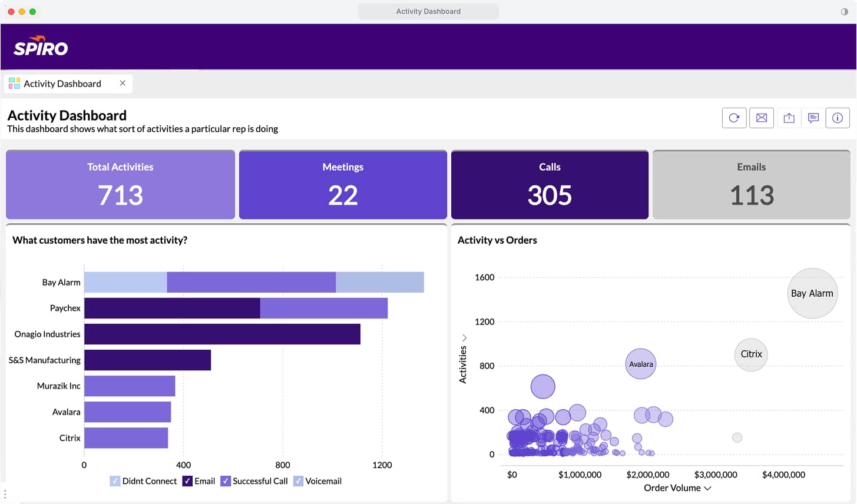Close the Activity Dashboard tab
Viewport: 857px width, 504px height.
[x=123, y=83]
